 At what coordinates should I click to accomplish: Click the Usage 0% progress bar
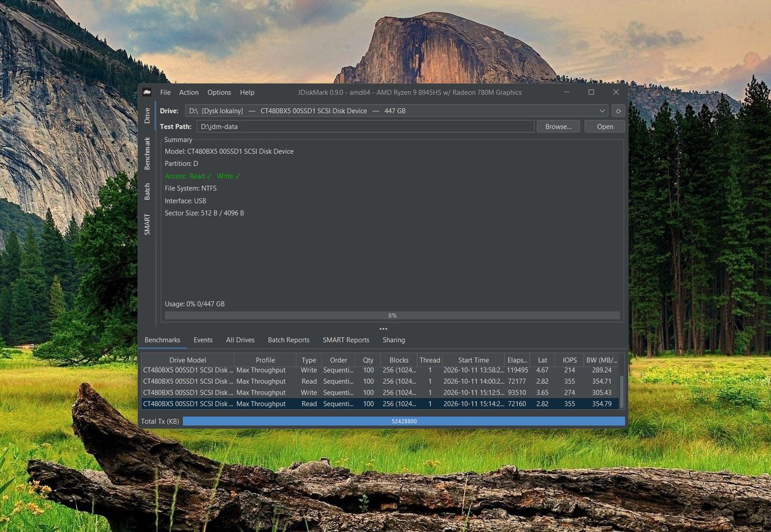(x=392, y=315)
